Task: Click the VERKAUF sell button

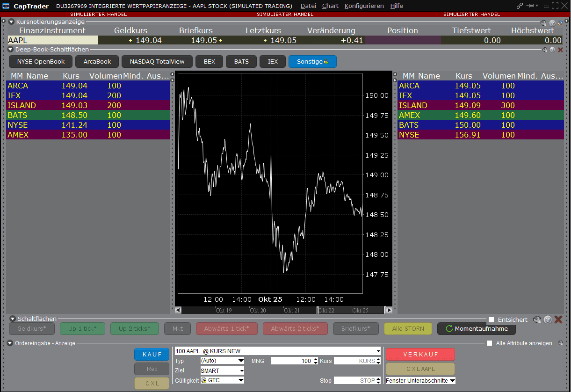Action: pyautogui.click(x=420, y=354)
